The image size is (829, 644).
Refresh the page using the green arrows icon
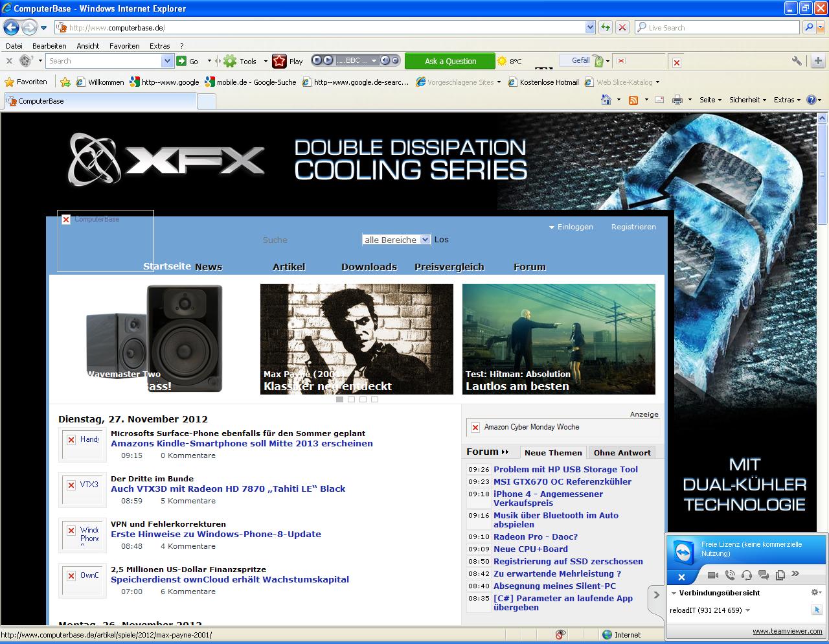605,27
